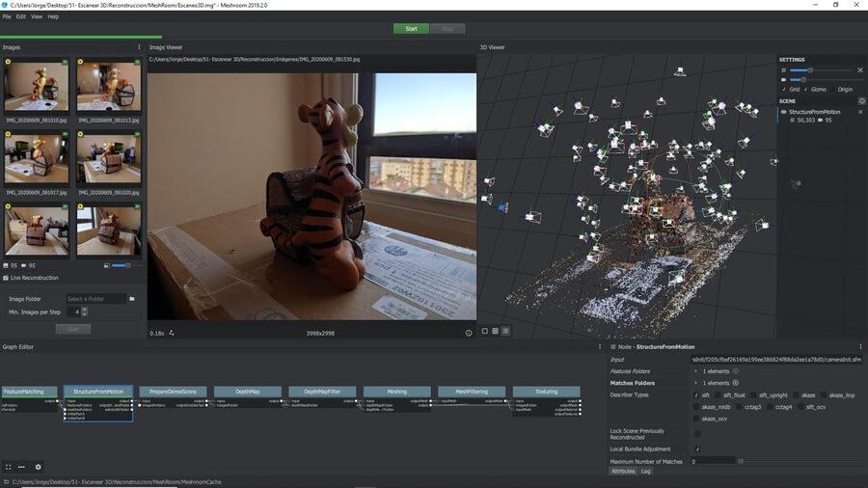
Task: Click the fit-graph icon in Graph Editor
Action: tap(8, 467)
